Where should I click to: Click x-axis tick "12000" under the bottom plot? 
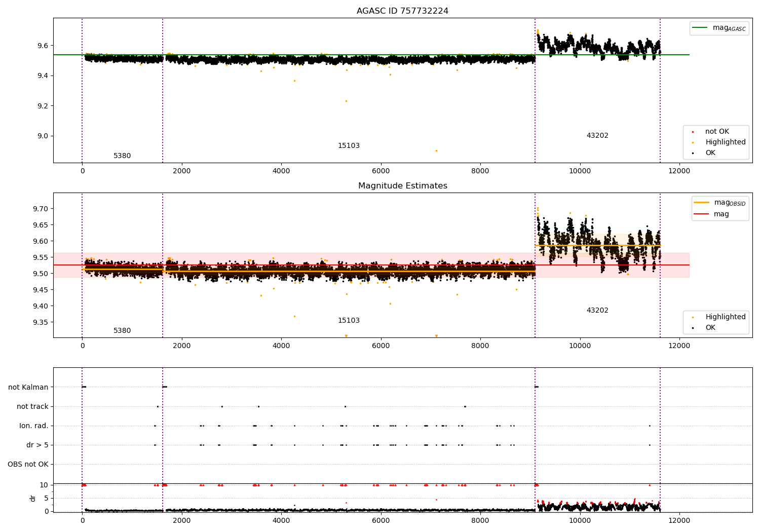pos(679,520)
